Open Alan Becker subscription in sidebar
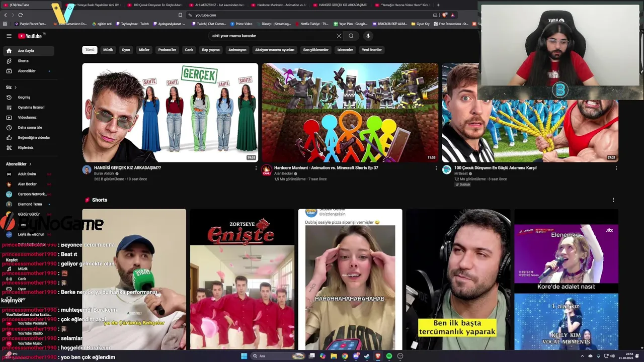644x362 pixels. coord(28,184)
